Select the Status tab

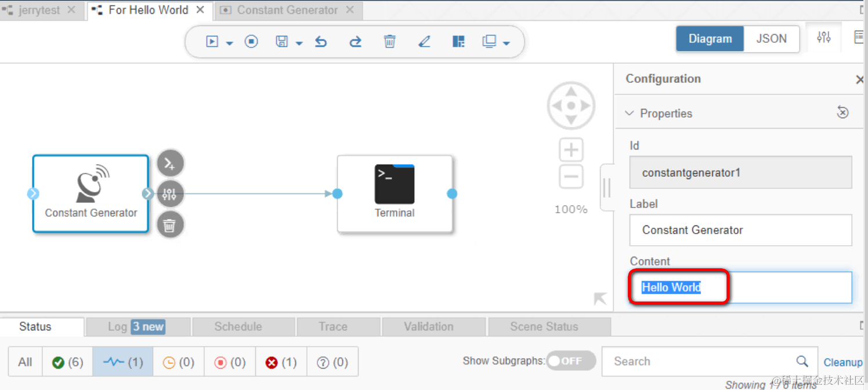click(x=42, y=327)
